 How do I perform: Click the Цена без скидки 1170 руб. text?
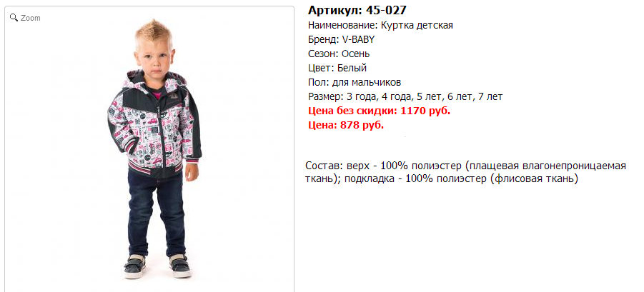pyautogui.click(x=379, y=111)
